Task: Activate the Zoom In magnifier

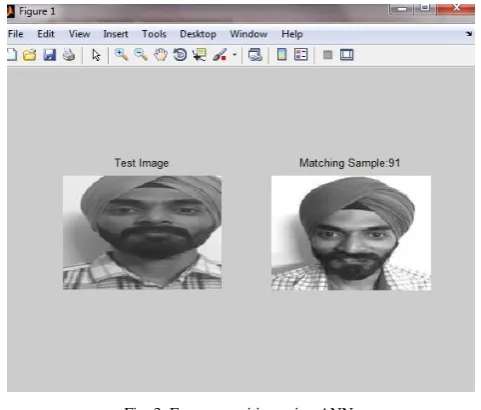Action: 121,54
